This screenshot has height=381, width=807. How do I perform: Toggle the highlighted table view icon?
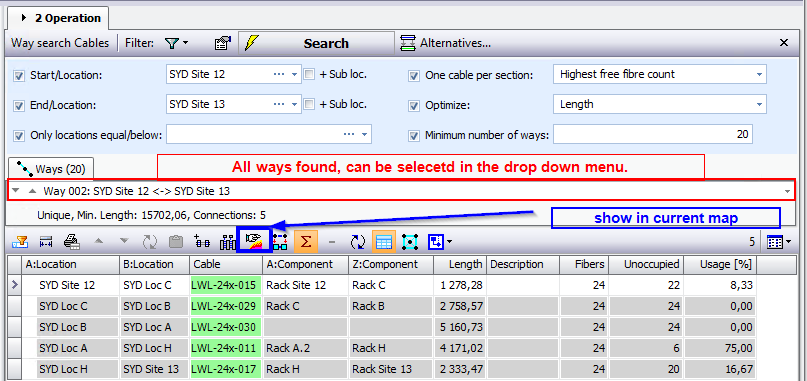383,241
